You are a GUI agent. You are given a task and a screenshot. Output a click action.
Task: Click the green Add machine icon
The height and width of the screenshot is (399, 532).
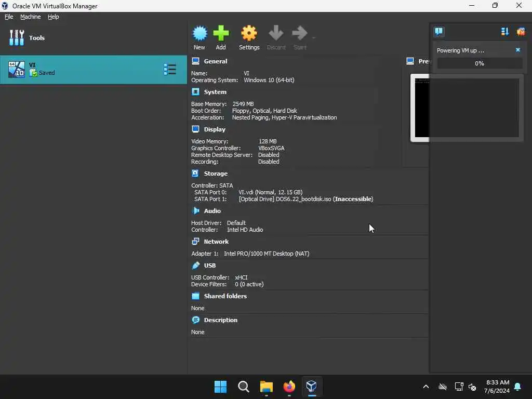tap(221, 33)
